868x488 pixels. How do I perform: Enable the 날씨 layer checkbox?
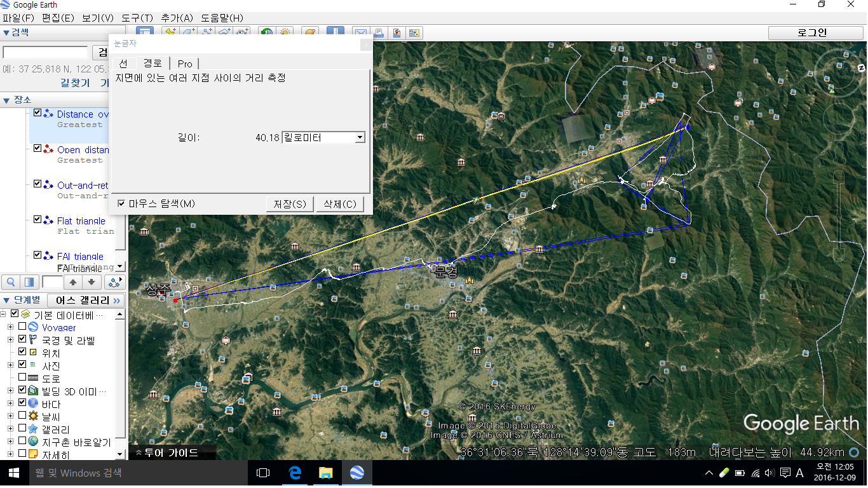click(22, 416)
